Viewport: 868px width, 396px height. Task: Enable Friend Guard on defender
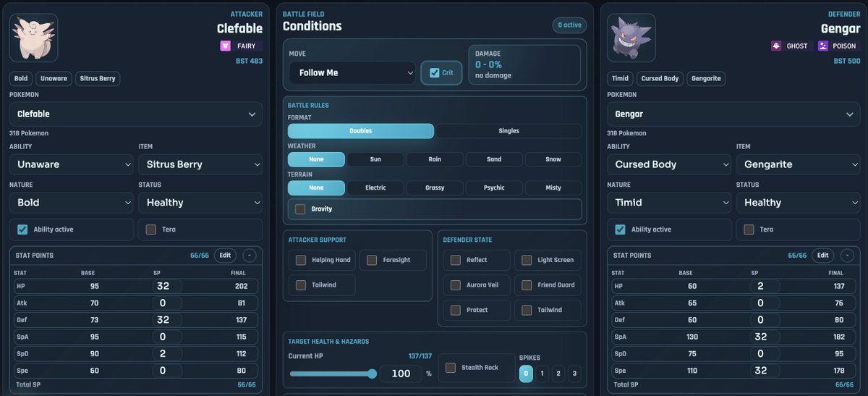[527, 285]
